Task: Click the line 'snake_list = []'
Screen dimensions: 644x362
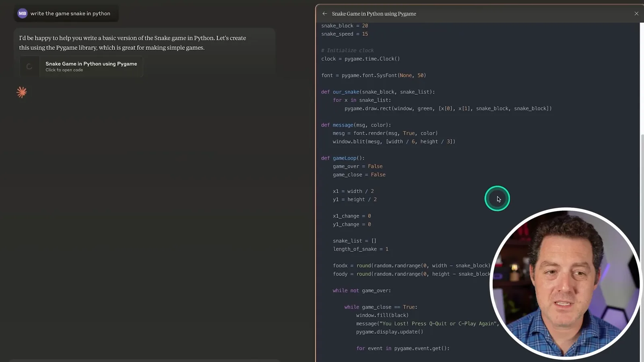Action: tap(355, 241)
